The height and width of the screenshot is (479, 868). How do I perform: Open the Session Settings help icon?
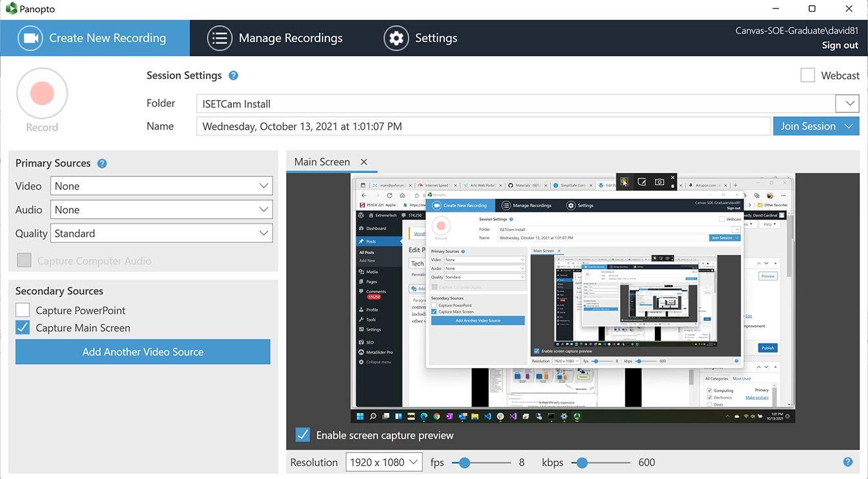[234, 76]
